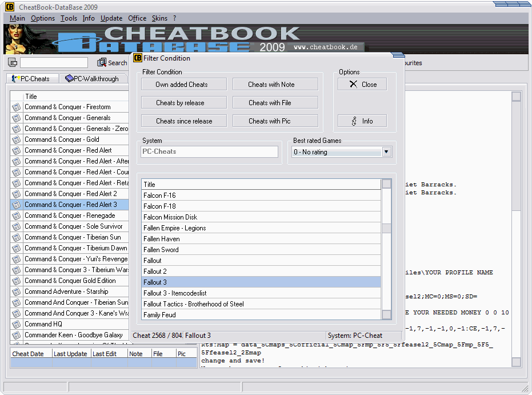532x395 pixels.
Task: Click the Last Update column header
Action: pyautogui.click(x=72, y=354)
